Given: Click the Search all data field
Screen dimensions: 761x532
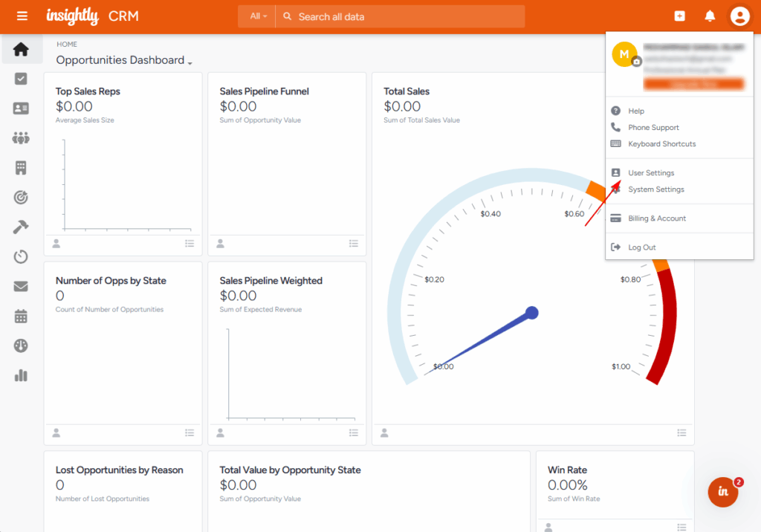Looking at the screenshot, I should tap(401, 16).
